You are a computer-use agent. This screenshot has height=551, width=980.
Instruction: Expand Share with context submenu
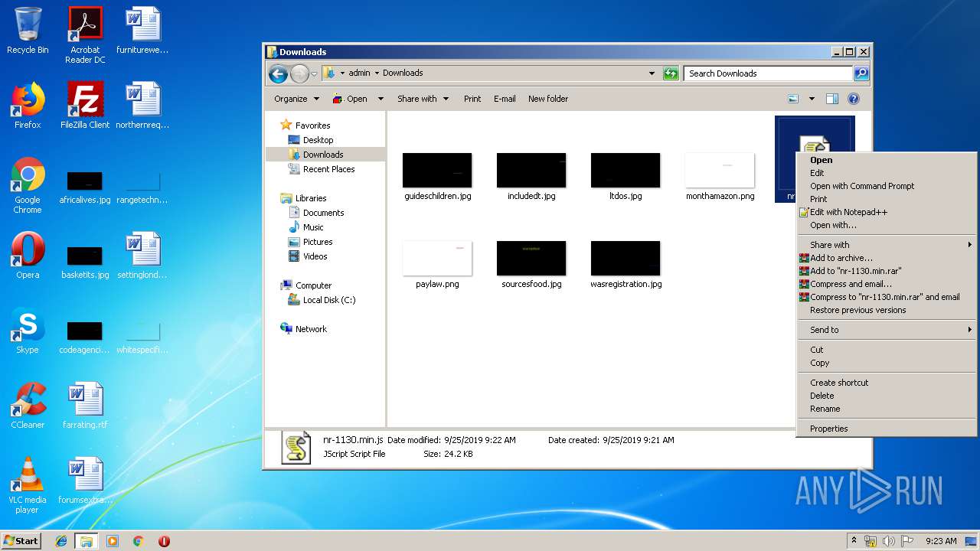point(887,245)
